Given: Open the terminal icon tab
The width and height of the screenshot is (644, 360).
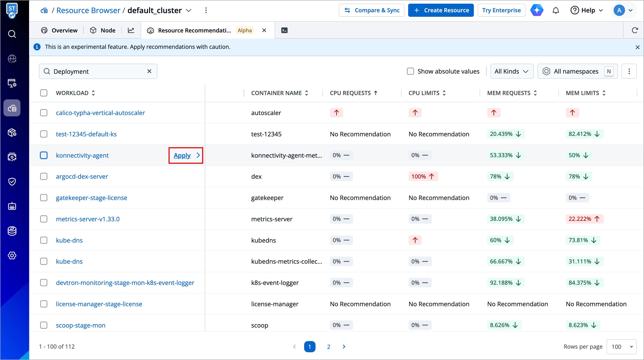Looking at the screenshot, I should coord(284,30).
